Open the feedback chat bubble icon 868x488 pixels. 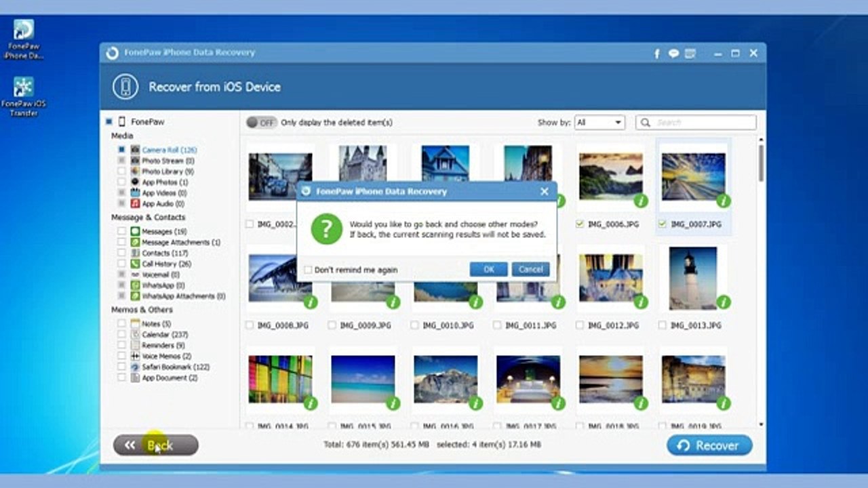pyautogui.click(x=673, y=54)
